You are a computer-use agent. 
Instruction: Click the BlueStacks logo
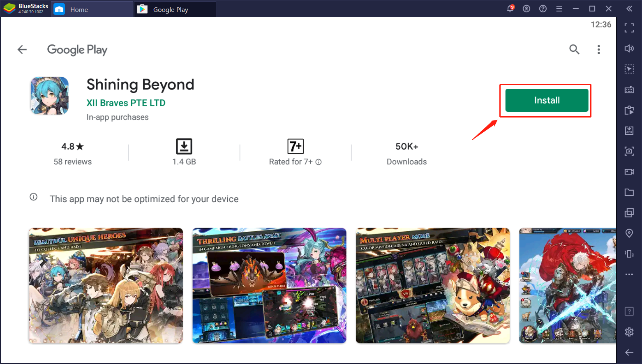(x=9, y=9)
